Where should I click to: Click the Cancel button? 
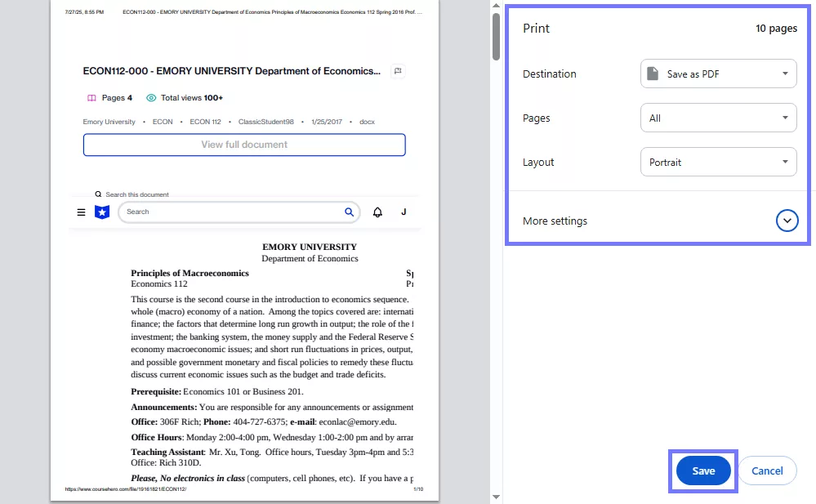(x=767, y=471)
